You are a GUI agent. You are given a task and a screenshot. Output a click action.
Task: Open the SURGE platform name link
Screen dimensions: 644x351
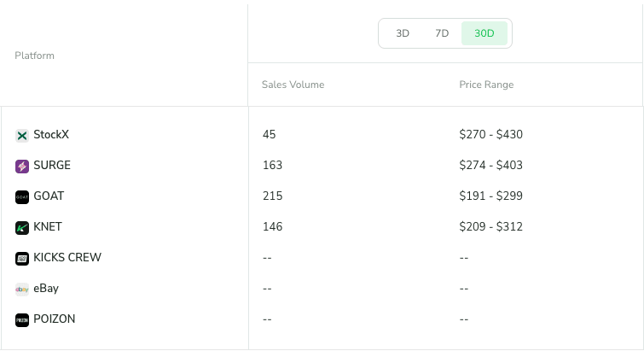point(52,166)
